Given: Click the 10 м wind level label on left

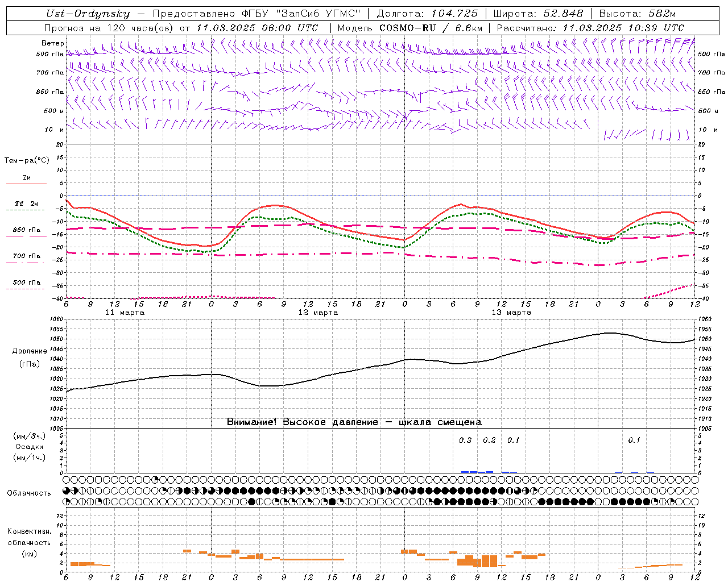Looking at the screenshot, I should coord(55,130).
